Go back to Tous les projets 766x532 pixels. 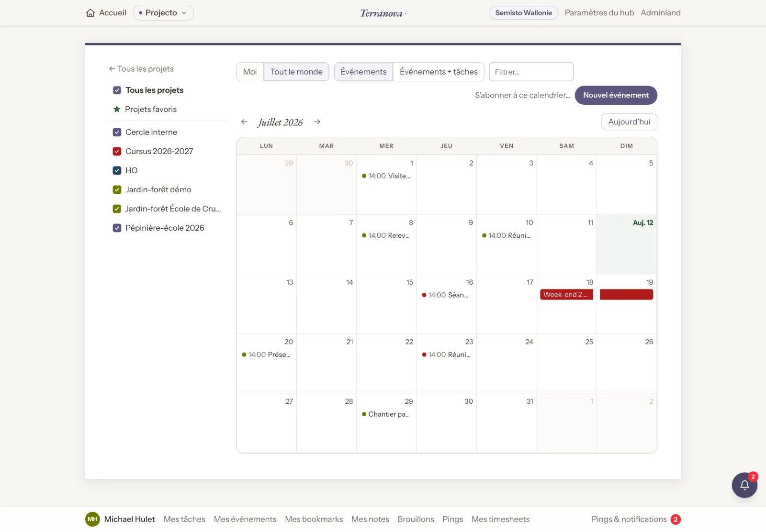click(141, 69)
